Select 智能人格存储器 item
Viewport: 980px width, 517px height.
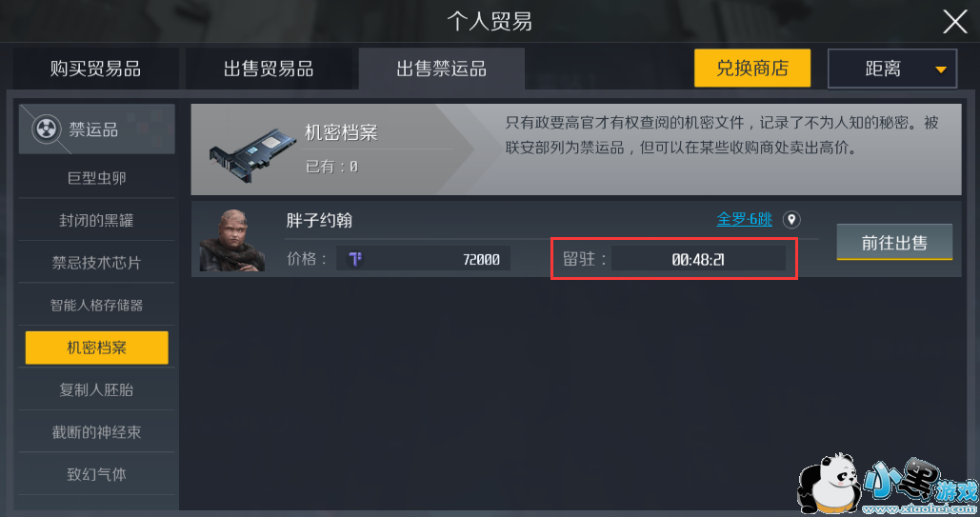coord(97,305)
